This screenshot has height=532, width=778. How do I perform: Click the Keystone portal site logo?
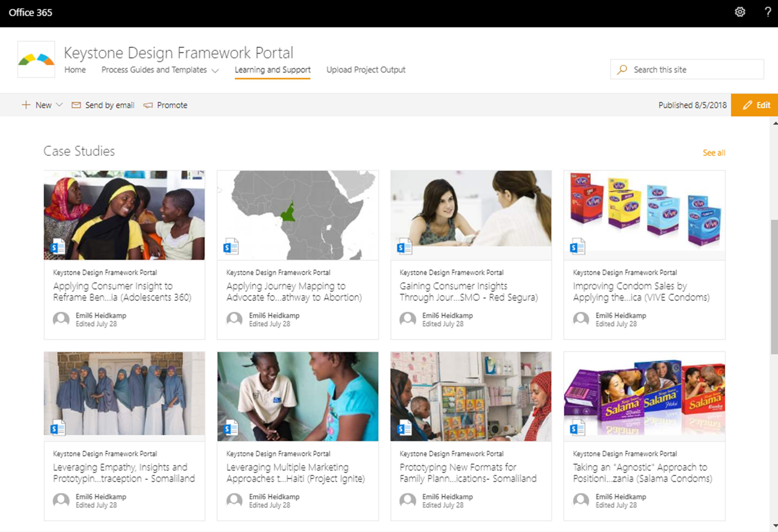click(36, 60)
